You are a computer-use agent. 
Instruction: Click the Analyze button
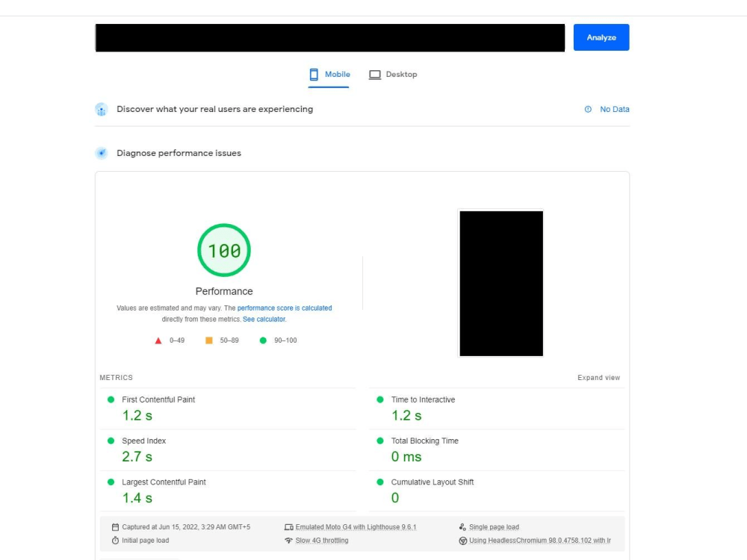(x=601, y=37)
